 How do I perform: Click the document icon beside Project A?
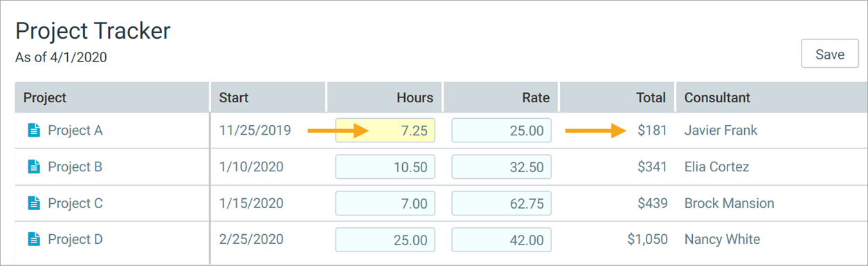point(34,130)
